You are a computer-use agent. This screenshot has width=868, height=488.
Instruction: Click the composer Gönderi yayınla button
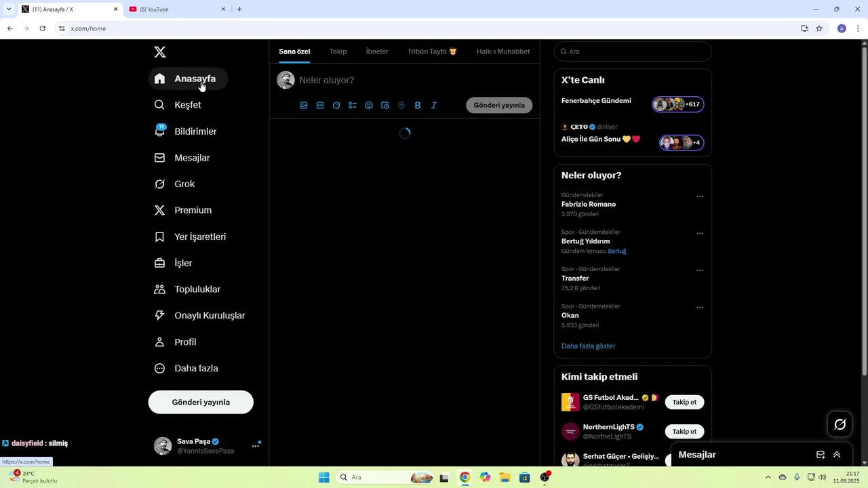click(x=499, y=105)
